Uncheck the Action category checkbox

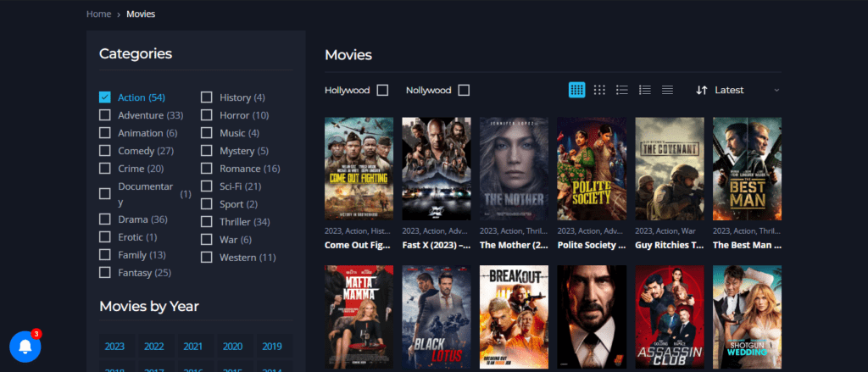click(104, 97)
